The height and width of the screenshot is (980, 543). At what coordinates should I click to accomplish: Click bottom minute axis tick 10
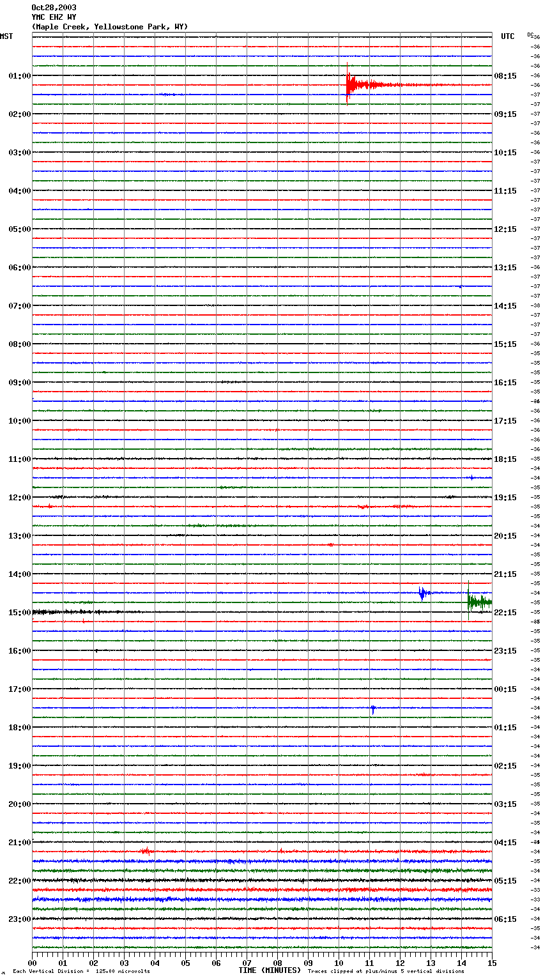[339, 963]
